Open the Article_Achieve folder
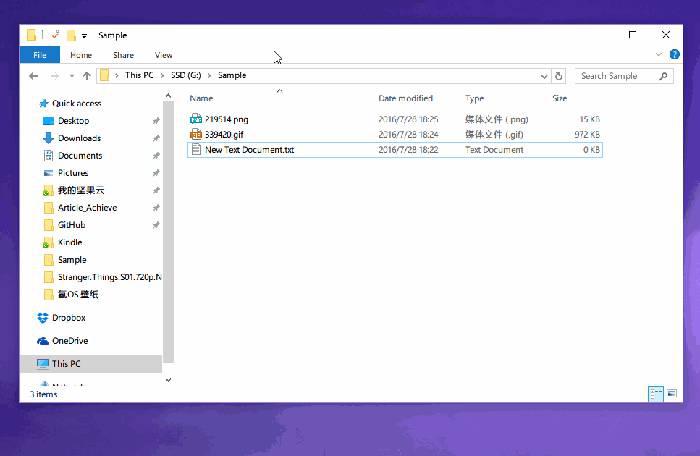The height and width of the screenshot is (456, 700). 88,208
